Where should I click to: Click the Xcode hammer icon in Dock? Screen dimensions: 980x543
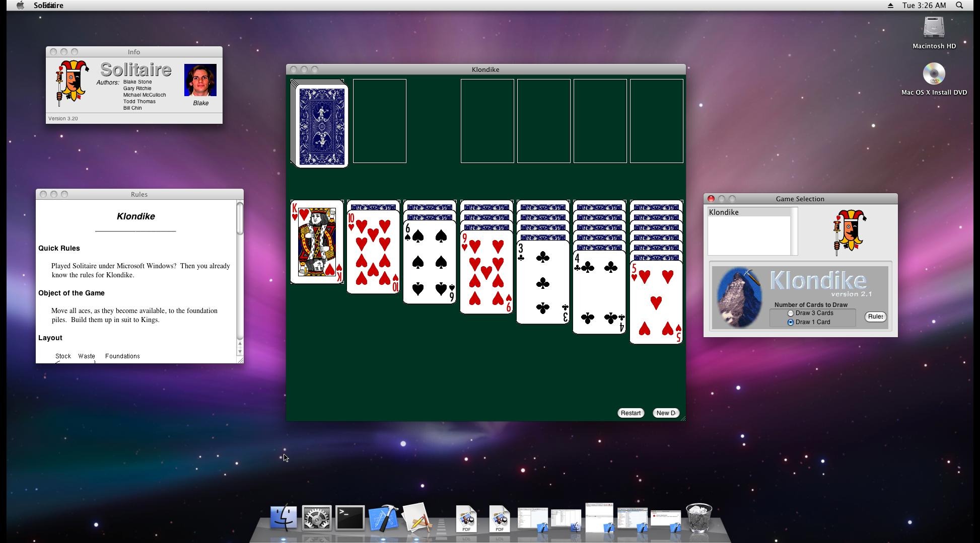[383, 519]
